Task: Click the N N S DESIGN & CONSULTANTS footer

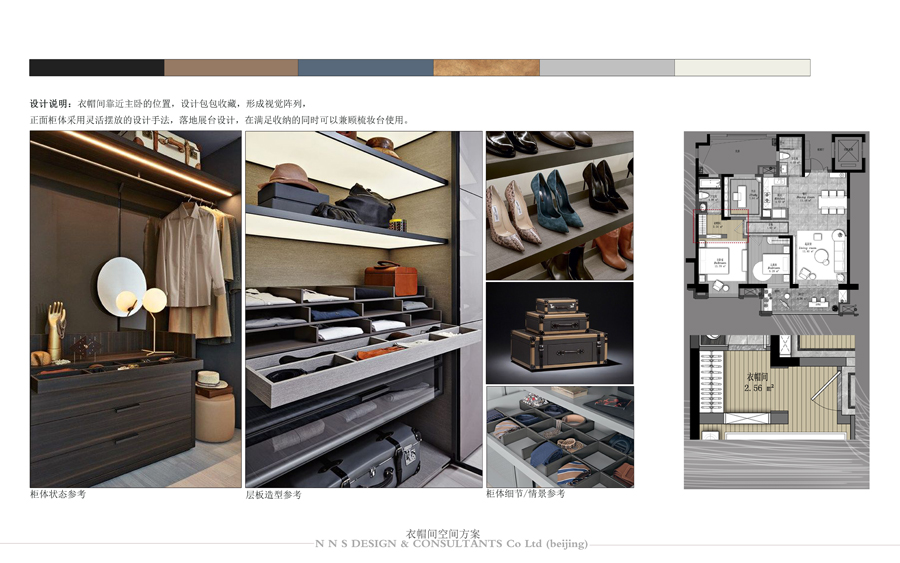Action: tap(451, 545)
